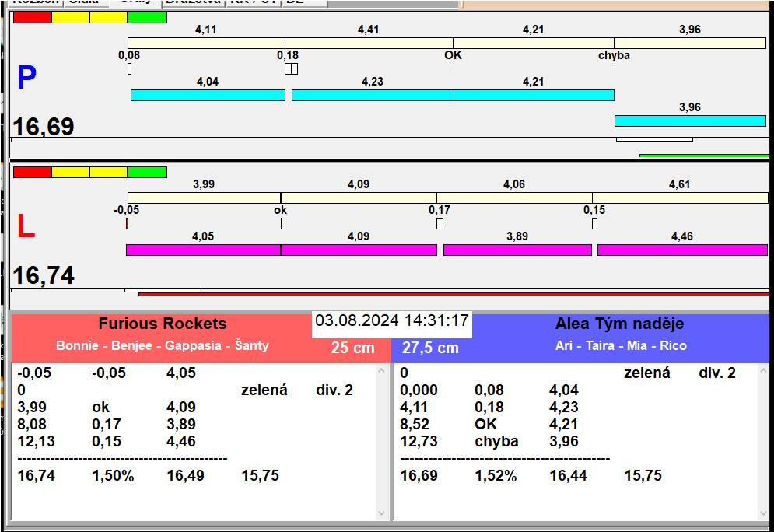Select the magenta 3,89 run bar
This screenshot has width=774, height=532.
pos(517,250)
